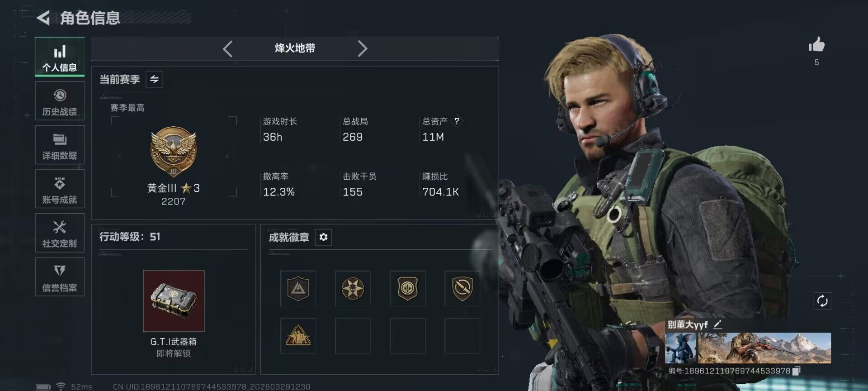Click the G.T.I武器箱 reward item
Image resolution: width=868 pixels, height=391 pixels.
(x=174, y=301)
